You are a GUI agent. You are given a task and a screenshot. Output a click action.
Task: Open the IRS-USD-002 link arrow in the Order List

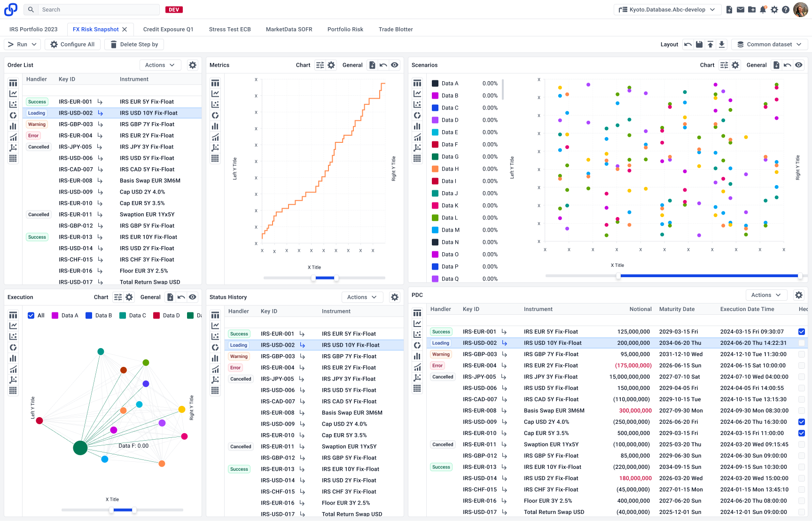pyautogui.click(x=100, y=113)
